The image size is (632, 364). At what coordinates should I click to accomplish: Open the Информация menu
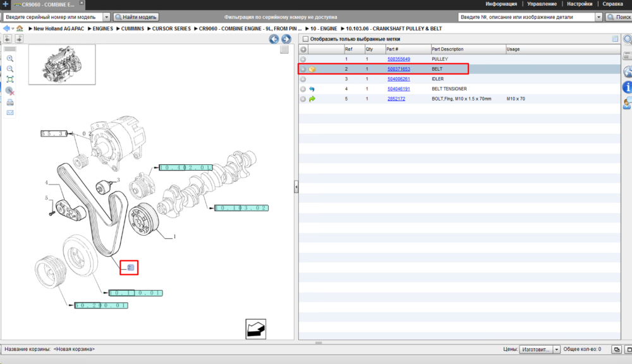(501, 4)
